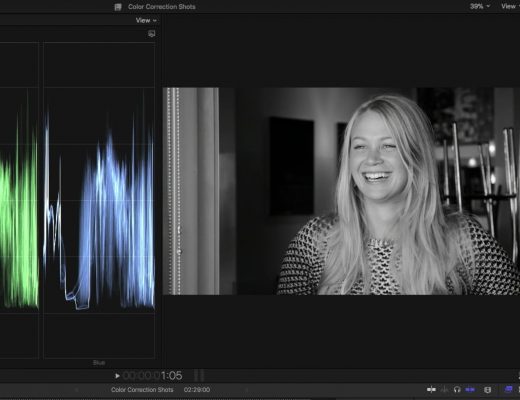Click the green channel RGB parade waveform
The width and height of the screenshot is (520, 400).
(19, 200)
